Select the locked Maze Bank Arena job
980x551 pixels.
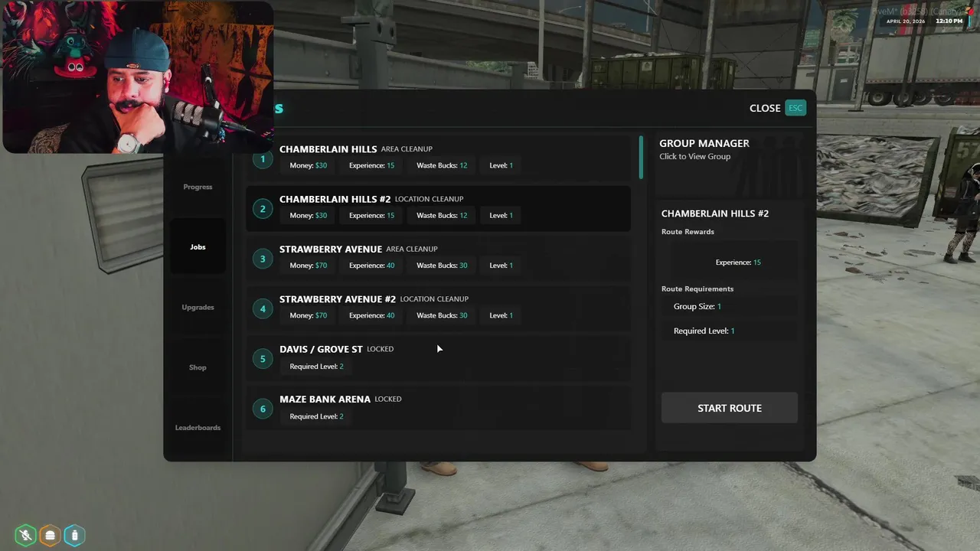[438, 409]
